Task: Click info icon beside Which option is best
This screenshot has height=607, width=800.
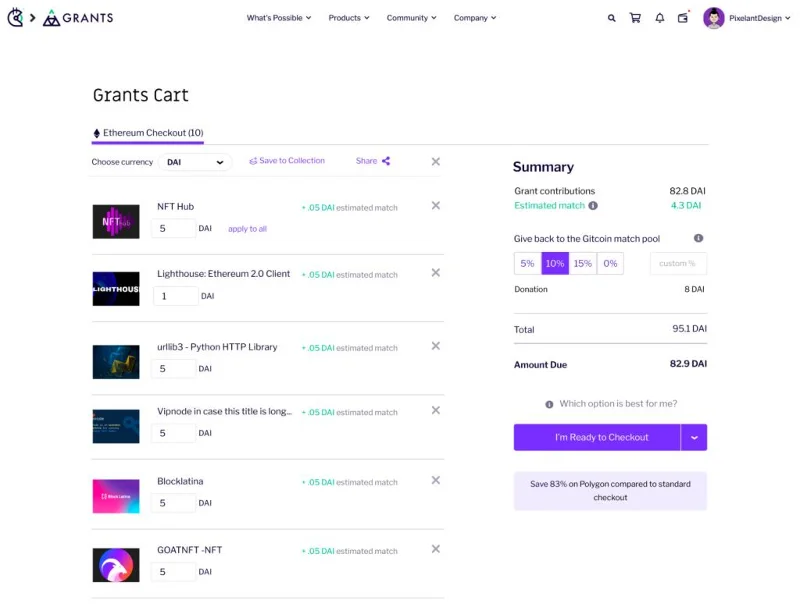Action: [x=549, y=404]
